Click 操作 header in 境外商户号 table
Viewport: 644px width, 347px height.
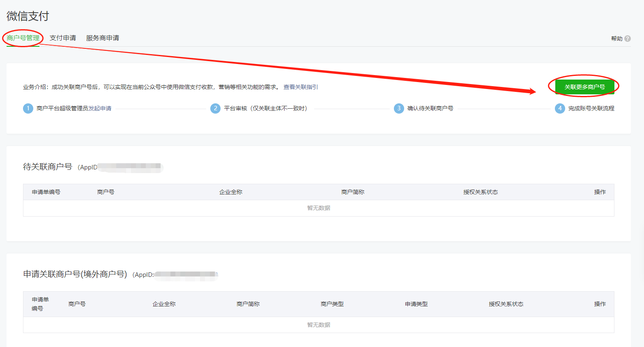click(x=600, y=304)
